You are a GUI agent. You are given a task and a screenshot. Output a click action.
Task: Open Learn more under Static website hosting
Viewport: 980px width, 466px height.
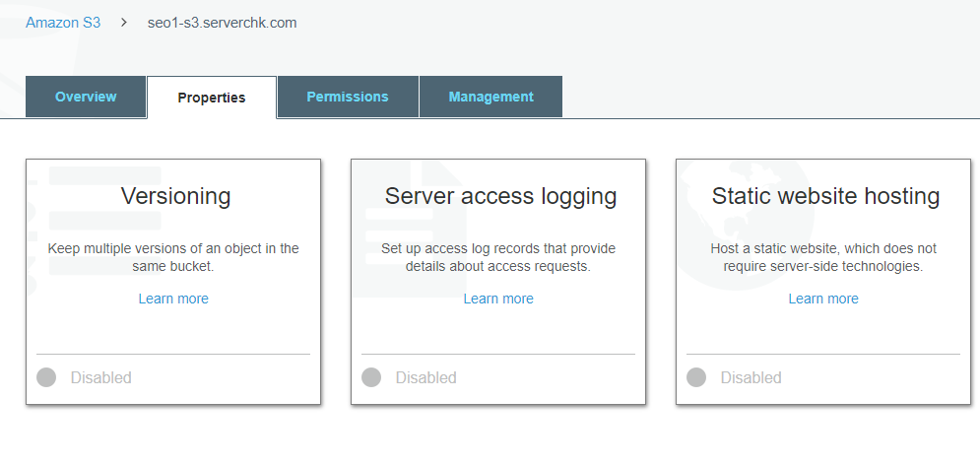click(823, 299)
